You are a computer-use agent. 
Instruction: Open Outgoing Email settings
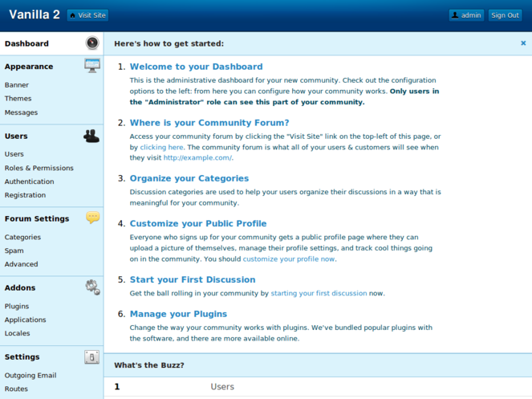click(30, 375)
